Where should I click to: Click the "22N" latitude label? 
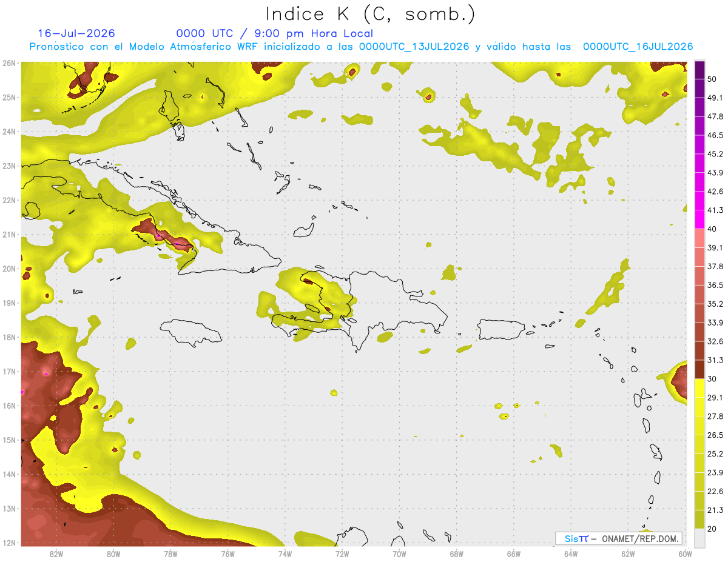tap(9, 200)
